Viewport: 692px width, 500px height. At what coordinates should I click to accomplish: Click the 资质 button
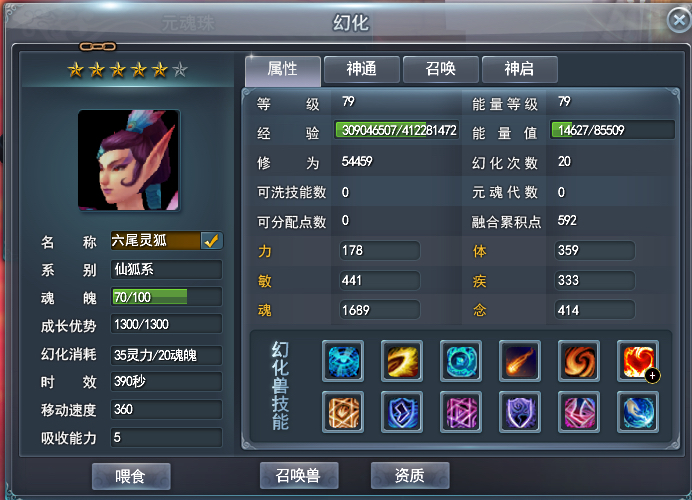point(410,475)
